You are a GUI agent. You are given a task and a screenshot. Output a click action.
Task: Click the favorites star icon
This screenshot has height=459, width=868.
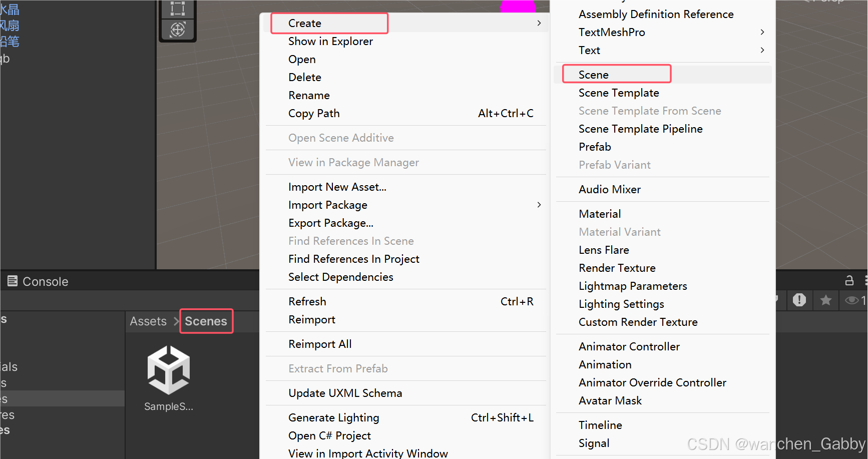826,300
